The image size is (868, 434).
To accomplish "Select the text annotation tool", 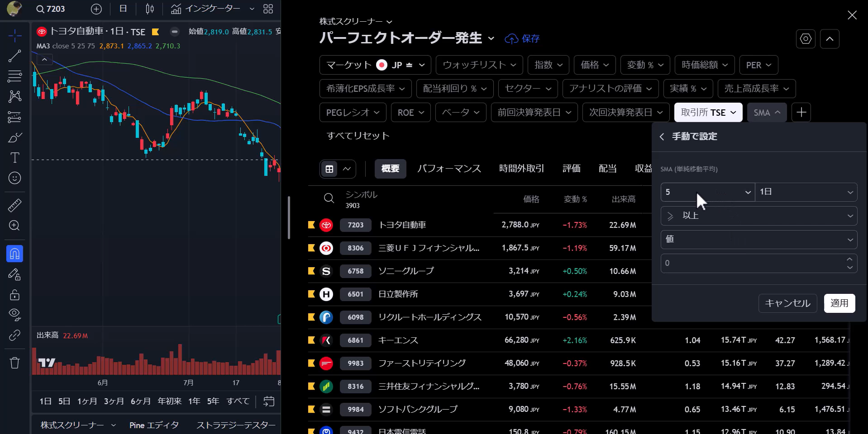I will pos(14,158).
